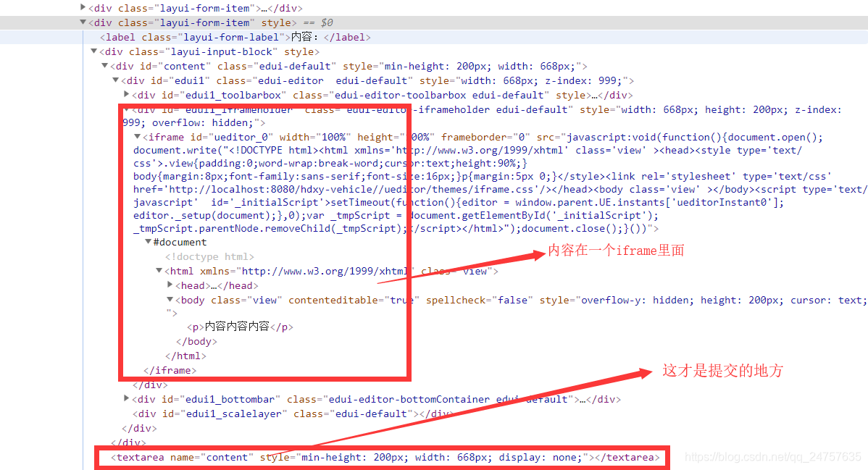Collapse the #document node
Screen dimensions: 868x470
[x=149, y=241]
